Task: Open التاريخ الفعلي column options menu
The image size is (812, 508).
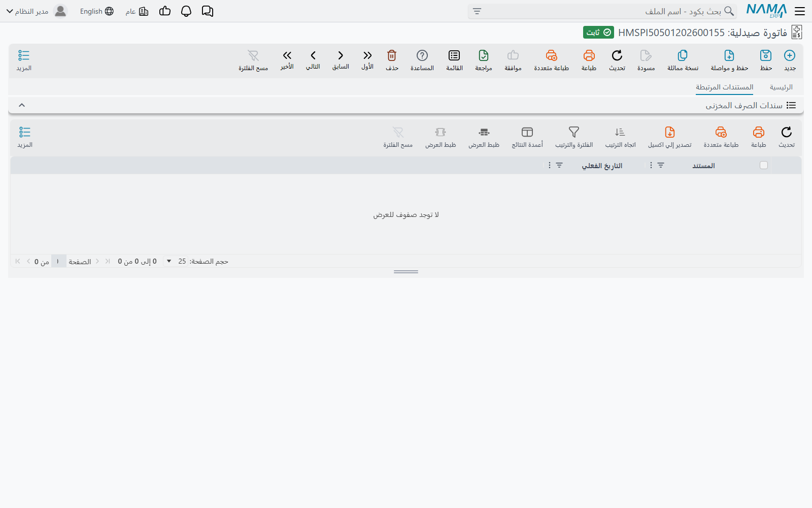Action: point(550,165)
